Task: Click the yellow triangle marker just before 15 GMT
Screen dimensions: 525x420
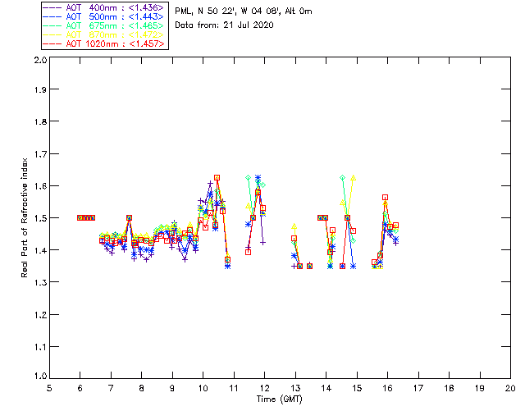Action: [x=353, y=177]
